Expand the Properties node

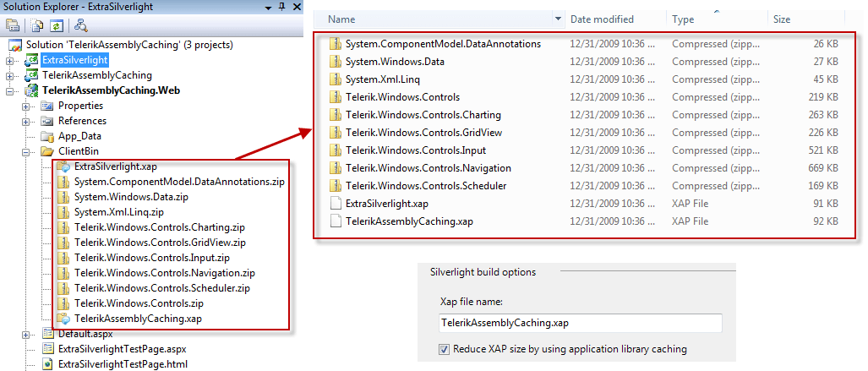tap(25, 106)
